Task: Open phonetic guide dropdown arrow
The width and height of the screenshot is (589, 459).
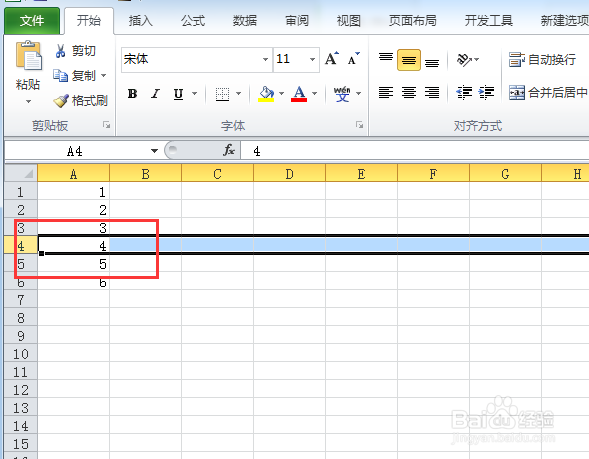Action: tap(358, 94)
